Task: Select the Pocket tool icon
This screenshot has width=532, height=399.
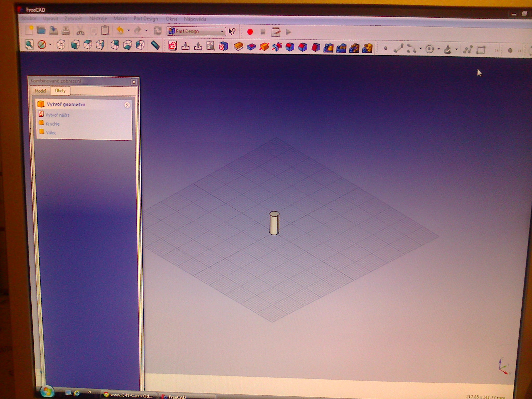Action: (251, 47)
